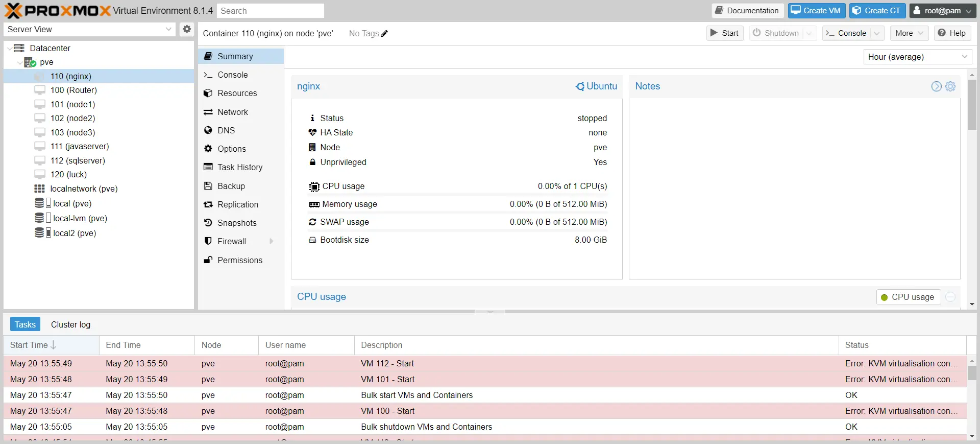Switch to the Cluster log tab
Viewport: 980px width, 444px height.
pyautogui.click(x=70, y=324)
